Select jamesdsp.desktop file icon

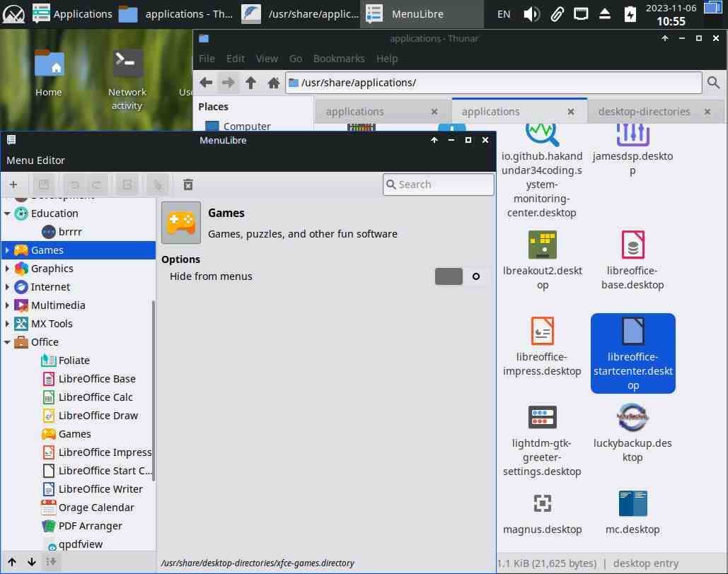(x=632, y=134)
